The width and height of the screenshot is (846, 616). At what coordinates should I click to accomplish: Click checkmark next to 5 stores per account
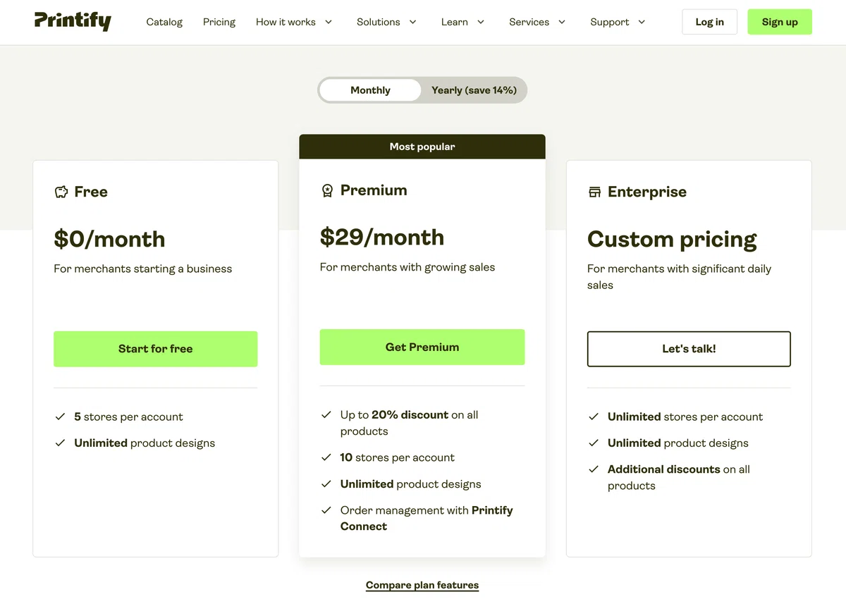60,417
